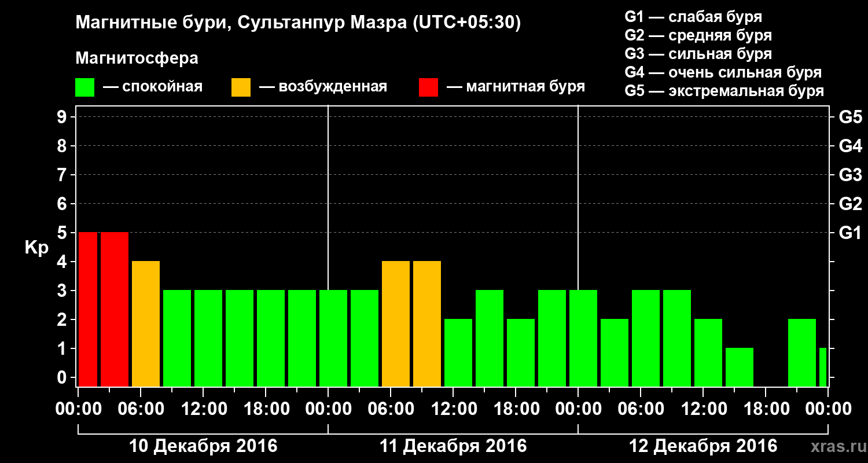Click the 'G1' label on the right axis
868x463 pixels.
(x=850, y=233)
